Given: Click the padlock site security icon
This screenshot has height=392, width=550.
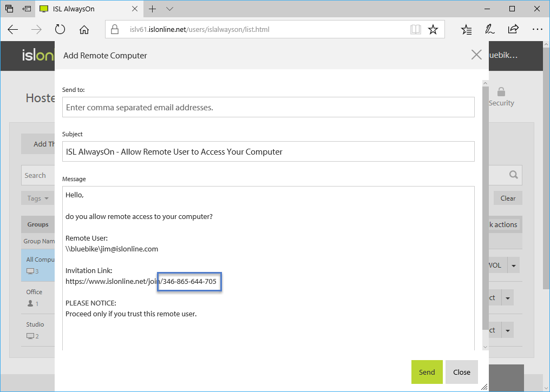Looking at the screenshot, I should [x=115, y=29].
